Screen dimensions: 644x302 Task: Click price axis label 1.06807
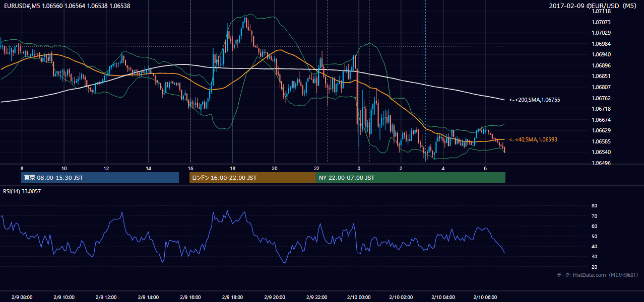[x=602, y=87]
